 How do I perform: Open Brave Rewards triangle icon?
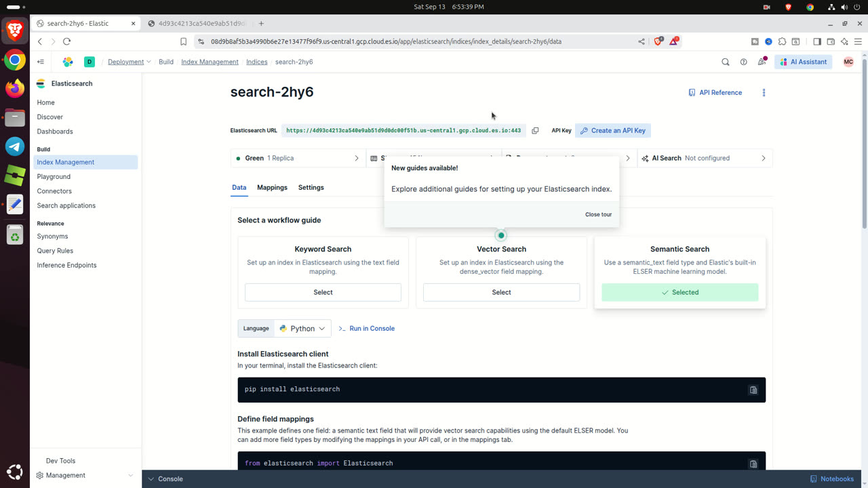[x=674, y=41]
